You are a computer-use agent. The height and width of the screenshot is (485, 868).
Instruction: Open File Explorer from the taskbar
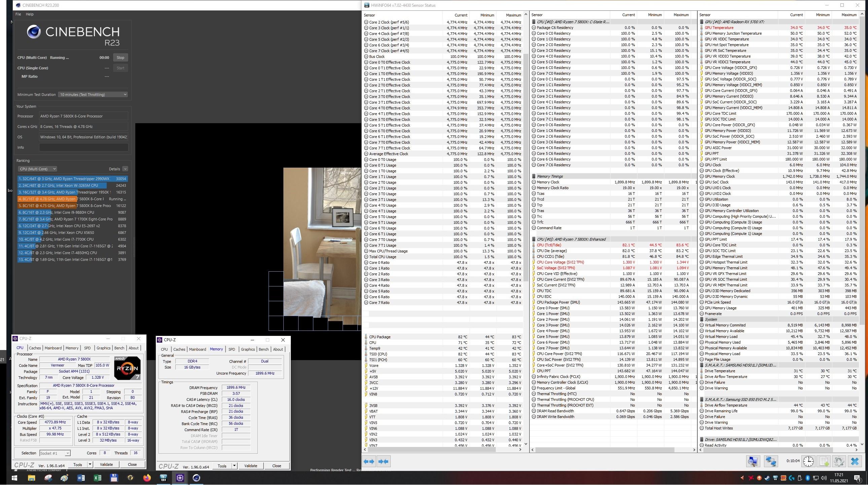(31, 478)
